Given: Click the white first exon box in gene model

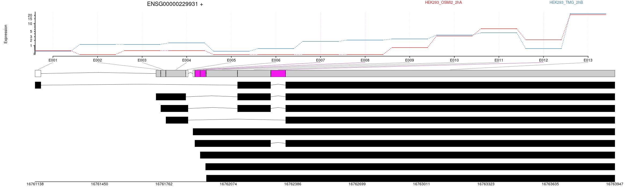Looking at the screenshot, I should tap(38, 74).
